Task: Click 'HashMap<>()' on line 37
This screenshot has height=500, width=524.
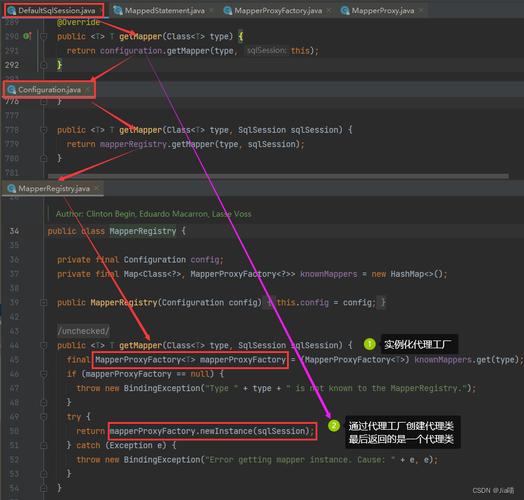Action: click(x=417, y=274)
